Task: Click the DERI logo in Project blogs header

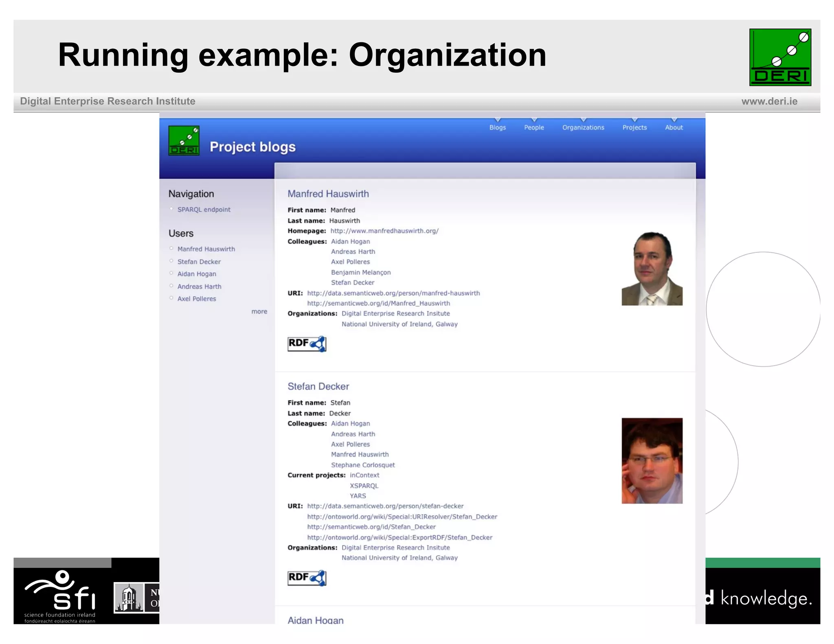Action: click(184, 140)
